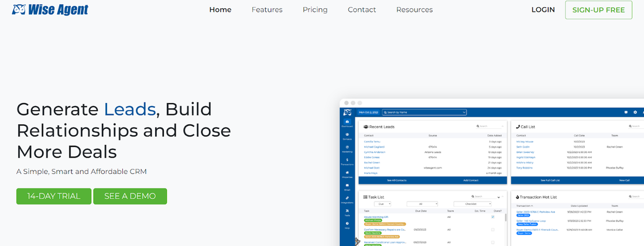Click Add Contact button in Recent Leads
This screenshot has width=644, height=246.
click(470, 180)
